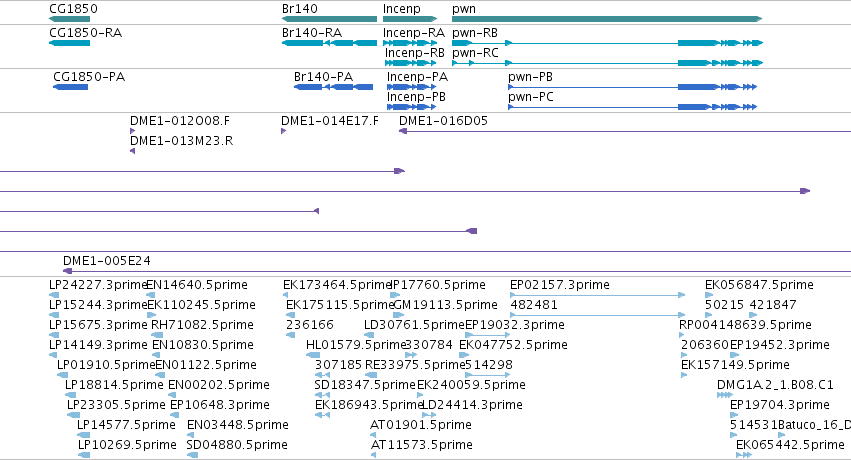Click the Incenp-PB protein label

click(416, 97)
